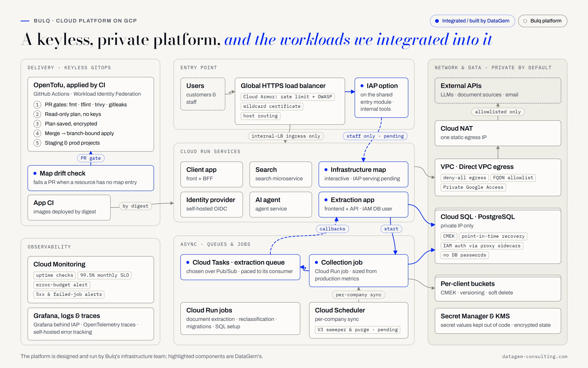Select the 'Search' microservice card
This screenshot has height=368, width=588.
[x=281, y=174]
